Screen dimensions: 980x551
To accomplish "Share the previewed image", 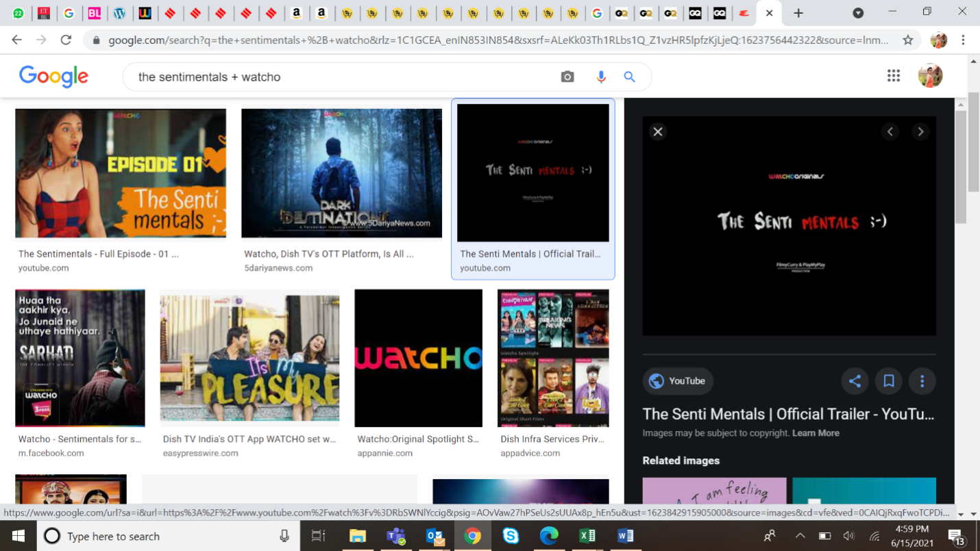I will click(855, 381).
